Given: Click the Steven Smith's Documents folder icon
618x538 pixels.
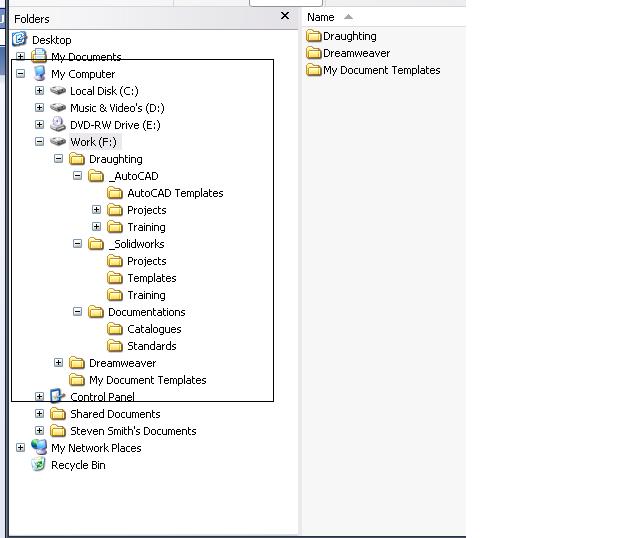Looking at the screenshot, I should [58, 431].
